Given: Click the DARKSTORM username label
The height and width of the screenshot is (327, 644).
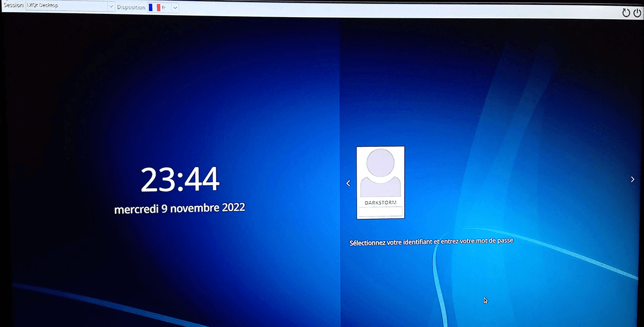Looking at the screenshot, I should click(380, 203).
